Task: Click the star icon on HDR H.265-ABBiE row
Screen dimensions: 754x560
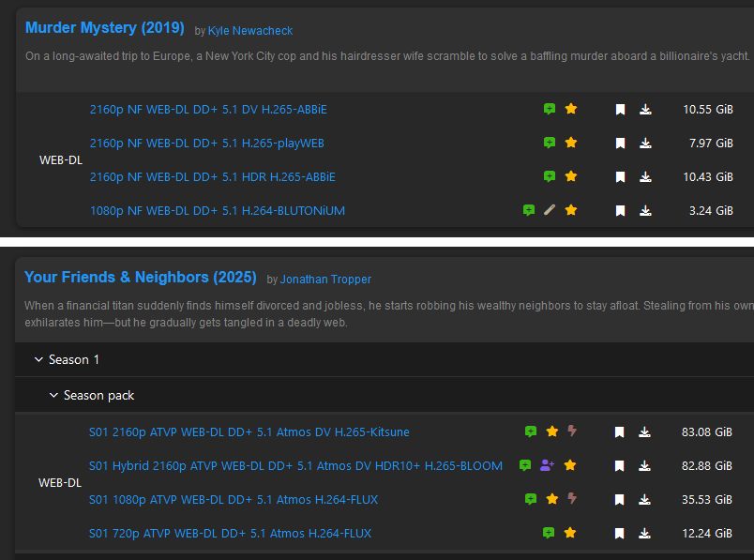Action: click(571, 176)
